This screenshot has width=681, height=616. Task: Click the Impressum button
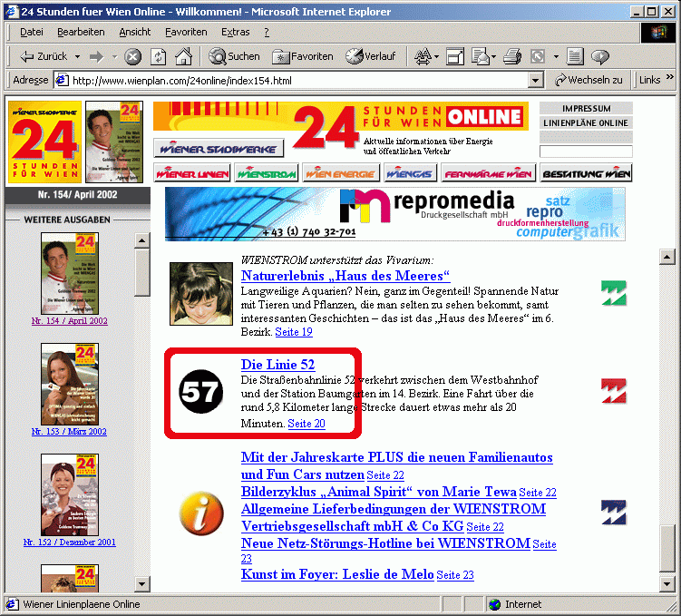click(586, 109)
